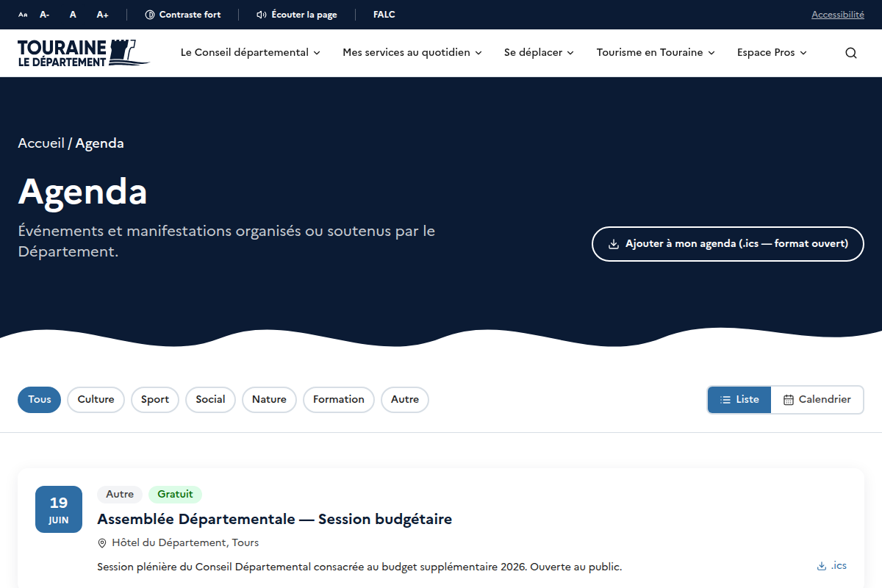
Task: Expand Le Conseil départemental menu
Action: (251, 53)
